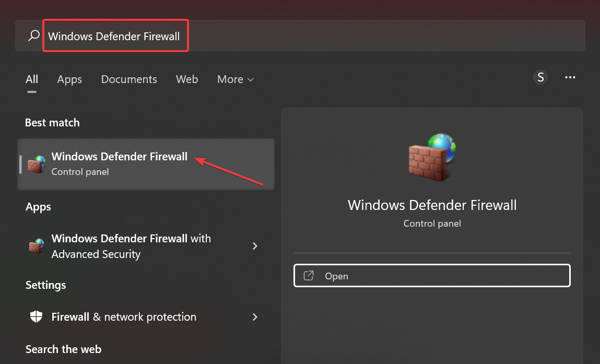Screen dimensions: 600x364
Task: Open Firewall & network protection setting
Action: pos(146,317)
